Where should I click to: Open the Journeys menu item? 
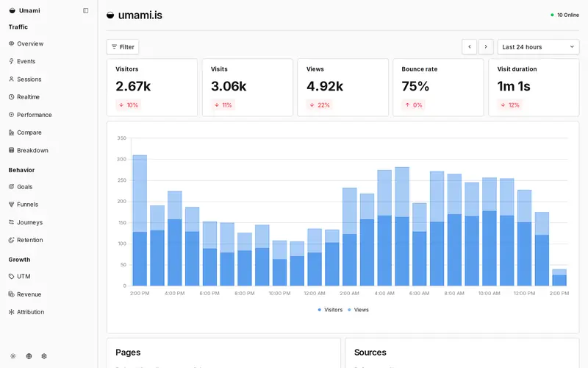[26, 222]
